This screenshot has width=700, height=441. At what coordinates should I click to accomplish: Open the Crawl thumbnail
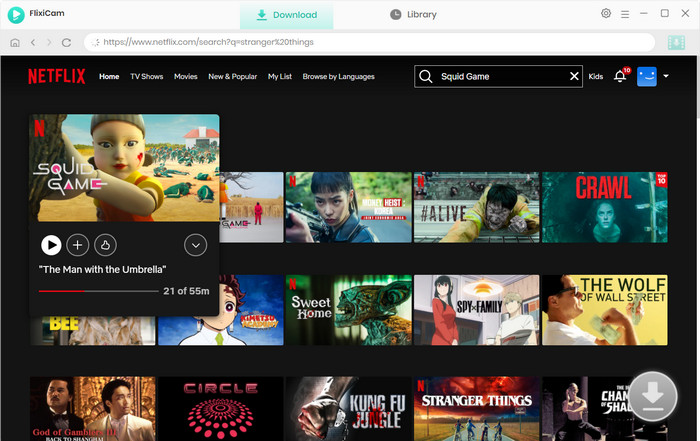coord(605,207)
